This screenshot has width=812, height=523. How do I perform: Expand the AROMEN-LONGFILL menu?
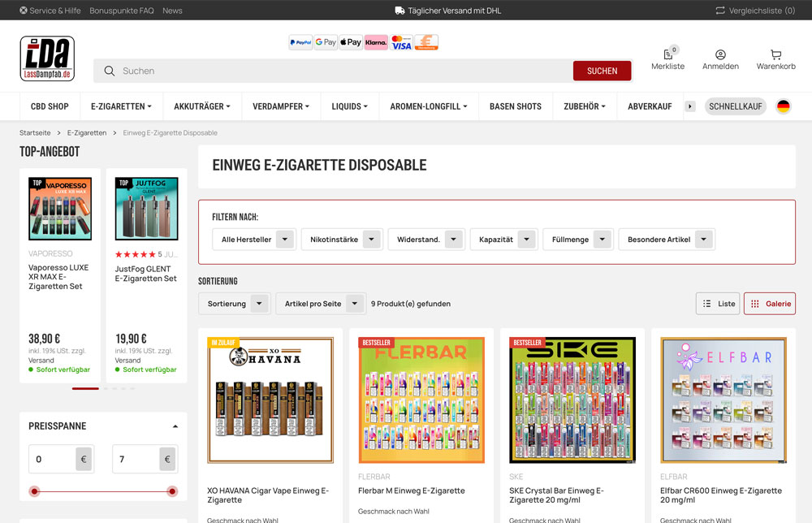coord(429,106)
